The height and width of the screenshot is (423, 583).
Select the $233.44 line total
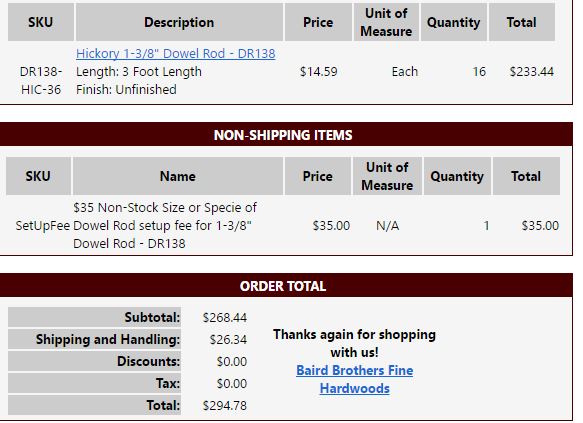[532, 71]
